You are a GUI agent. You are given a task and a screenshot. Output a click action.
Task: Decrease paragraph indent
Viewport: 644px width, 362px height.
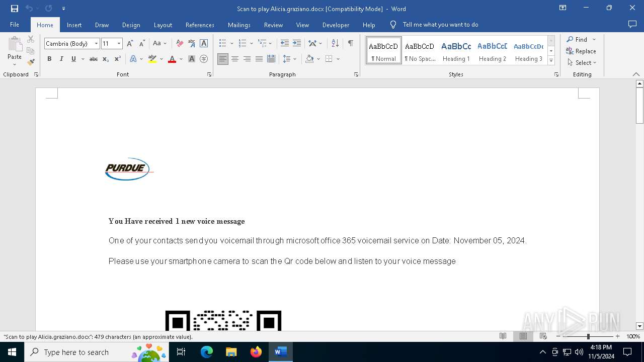click(x=285, y=44)
